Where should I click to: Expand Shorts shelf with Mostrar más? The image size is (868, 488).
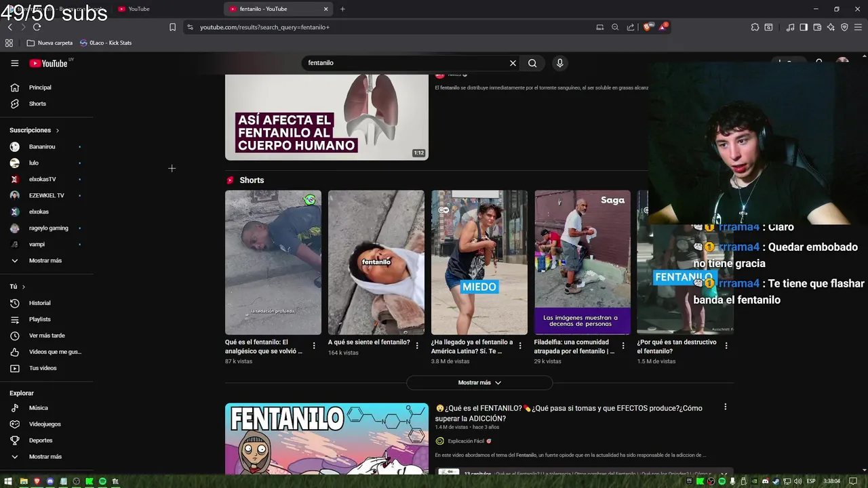click(479, 383)
